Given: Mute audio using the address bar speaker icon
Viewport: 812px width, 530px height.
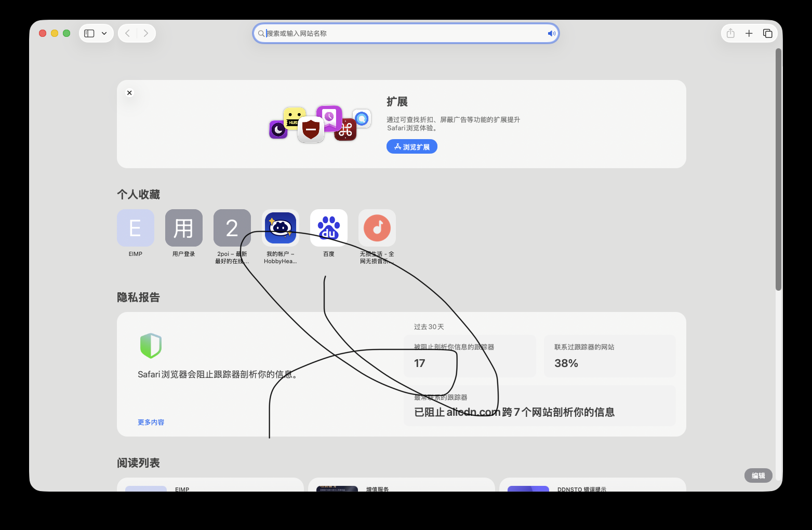Looking at the screenshot, I should tap(551, 33).
